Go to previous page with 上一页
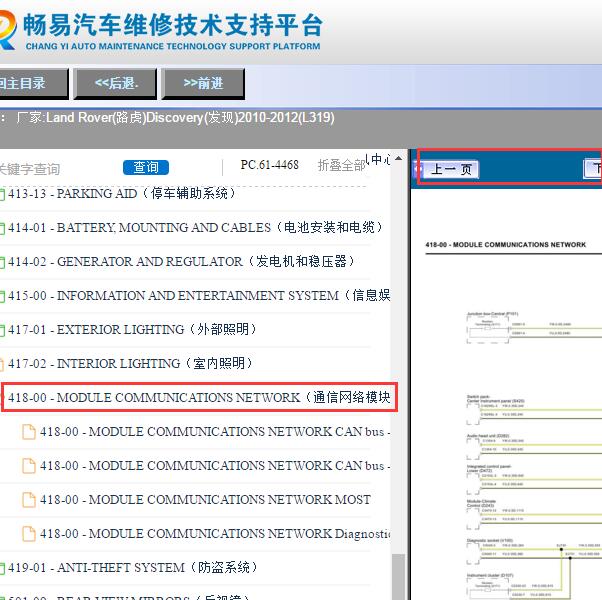The height and width of the screenshot is (600, 602). click(x=450, y=169)
